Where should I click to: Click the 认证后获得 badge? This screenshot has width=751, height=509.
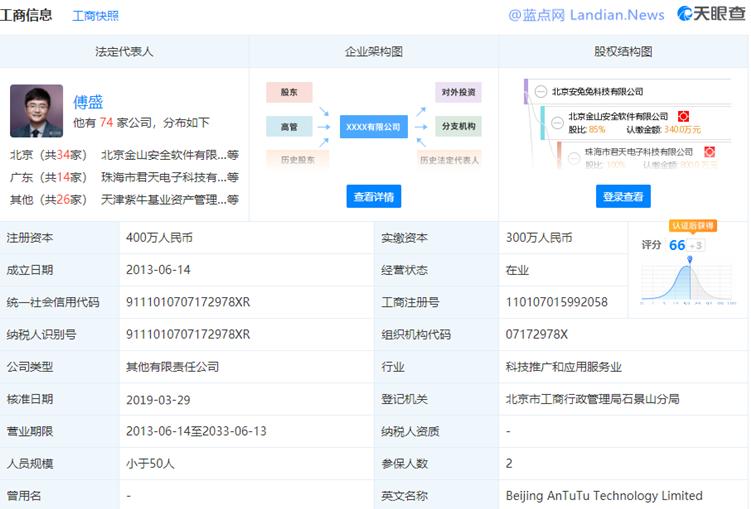coord(693,226)
